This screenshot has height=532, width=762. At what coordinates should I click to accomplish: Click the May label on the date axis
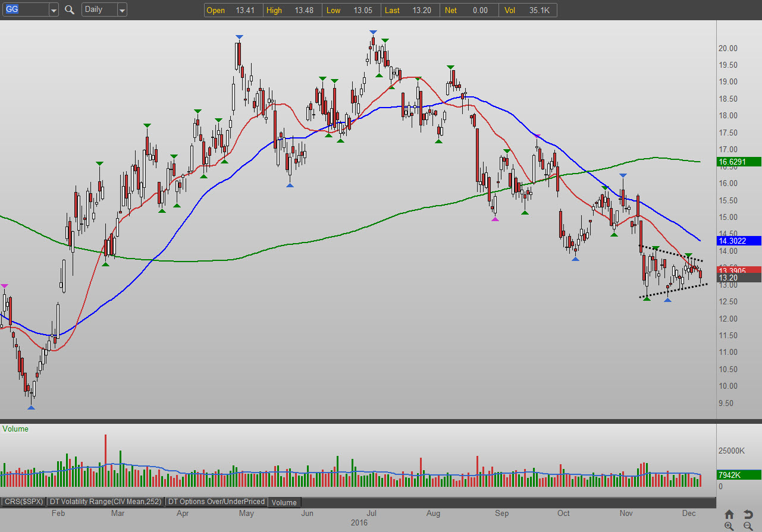[x=246, y=514]
